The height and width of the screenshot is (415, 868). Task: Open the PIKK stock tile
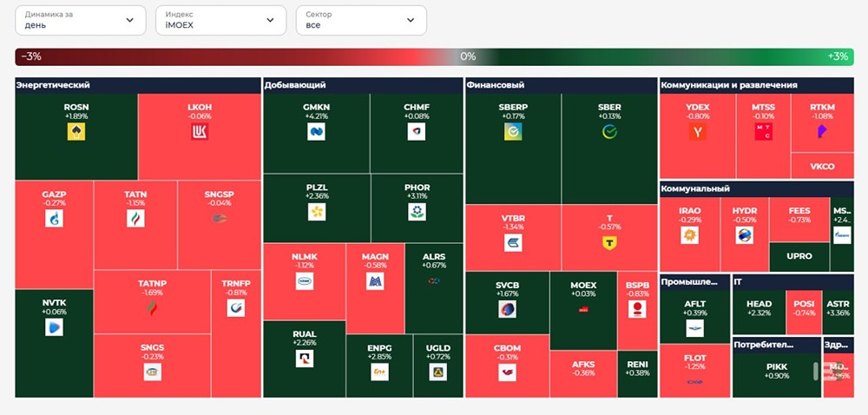(x=777, y=375)
